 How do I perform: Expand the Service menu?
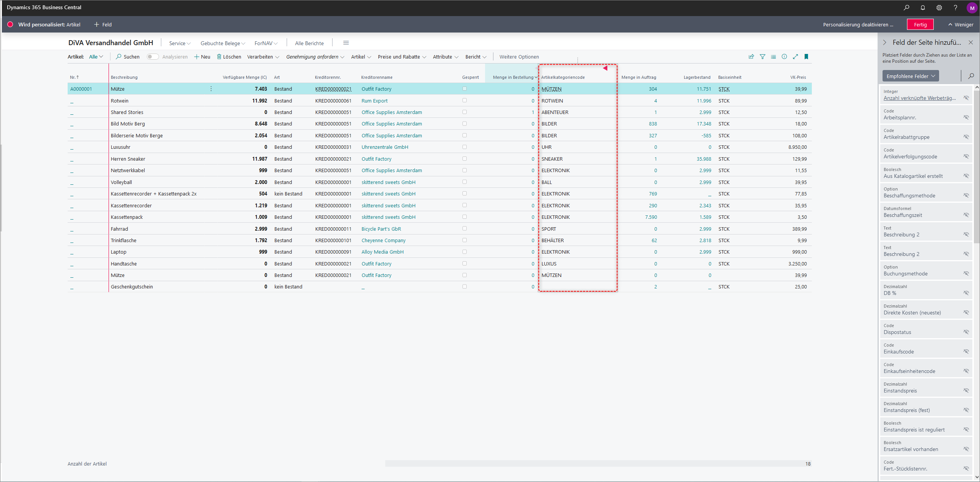[180, 43]
